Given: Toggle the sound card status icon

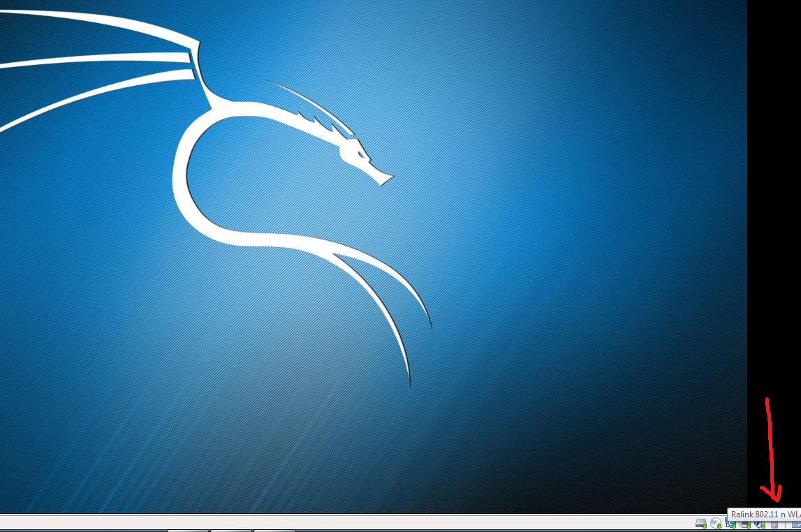Looking at the screenshot, I should [759, 525].
